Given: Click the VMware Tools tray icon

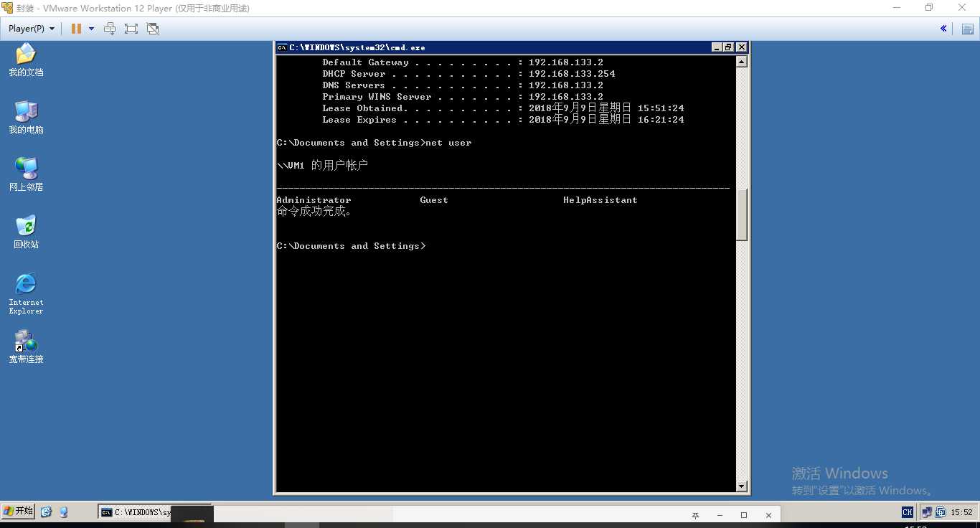Looking at the screenshot, I should pyautogui.click(x=939, y=512).
